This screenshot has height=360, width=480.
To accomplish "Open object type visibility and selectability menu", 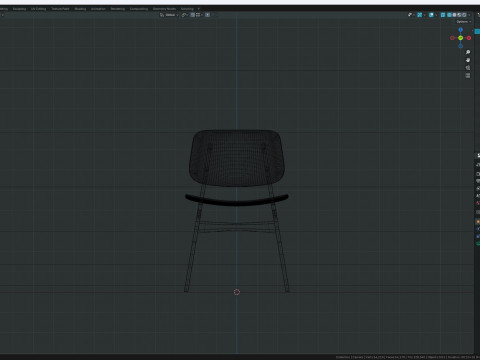I will [x=411, y=15].
